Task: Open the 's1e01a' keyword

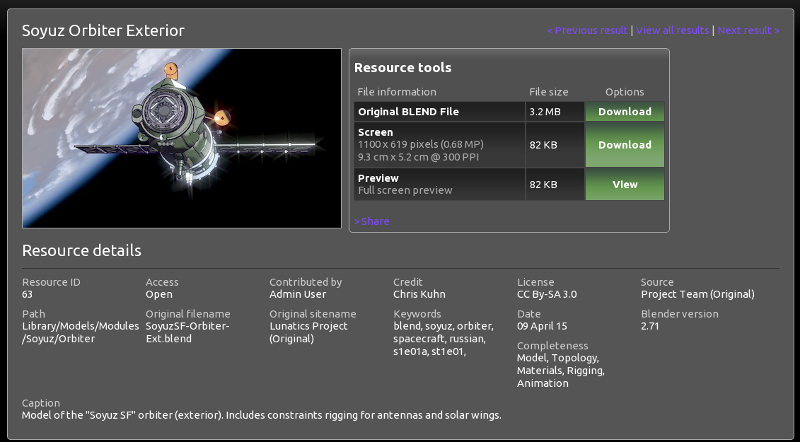Action: tap(411, 352)
